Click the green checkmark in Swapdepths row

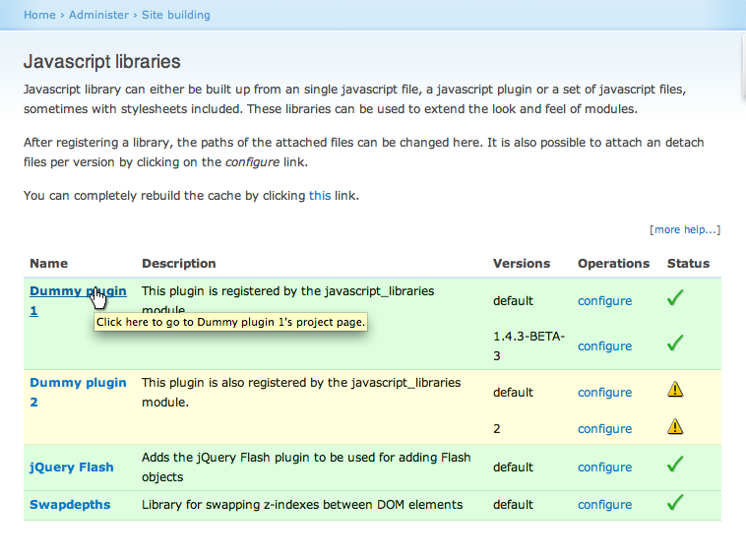[675, 503]
